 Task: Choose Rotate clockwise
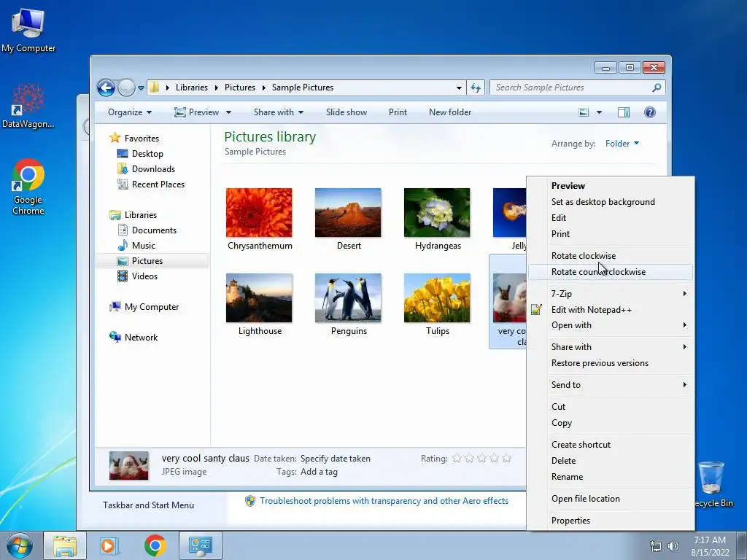pos(611,256)
